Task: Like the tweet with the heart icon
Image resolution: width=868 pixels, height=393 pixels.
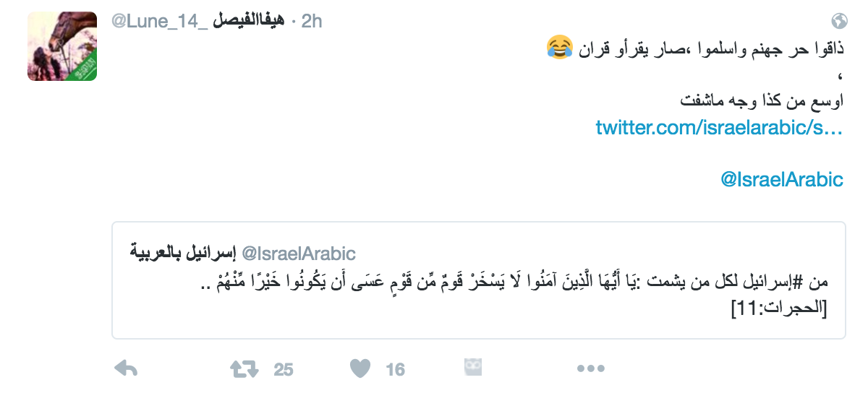Action: (360, 369)
